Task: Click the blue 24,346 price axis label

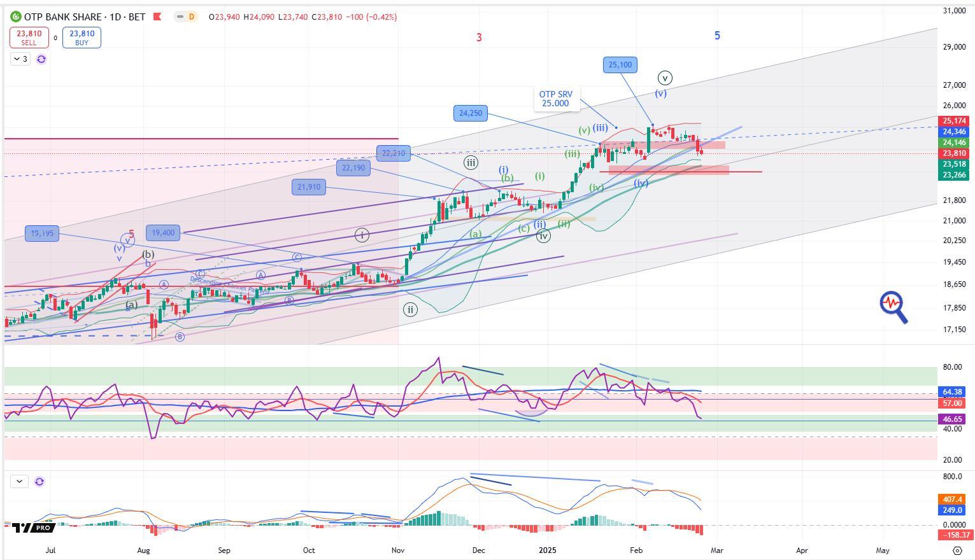Action: click(x=954, y=132)
